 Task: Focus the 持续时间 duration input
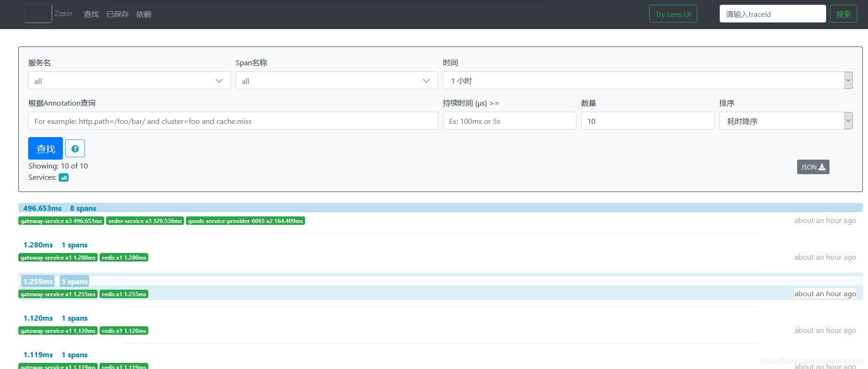pos(510,121)
